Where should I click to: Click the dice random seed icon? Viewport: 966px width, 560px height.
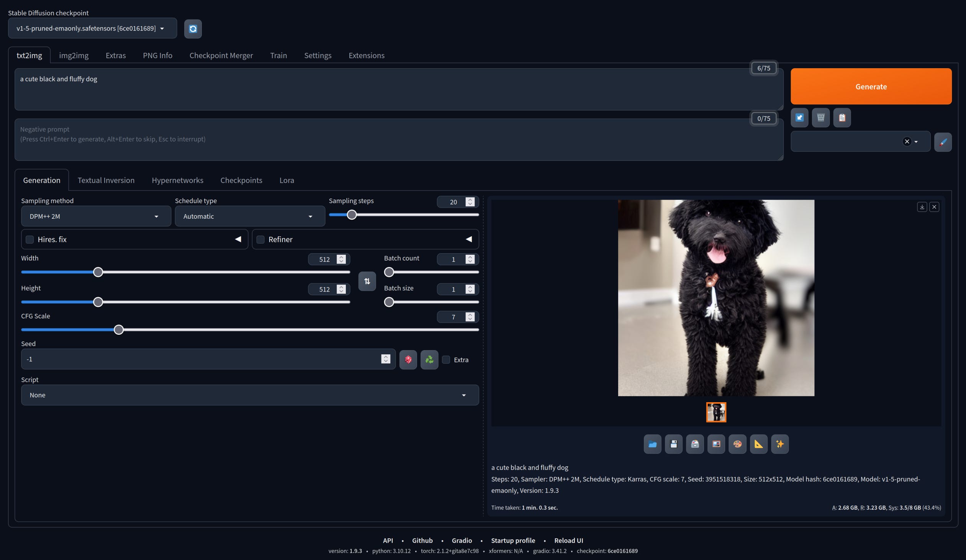[x=408, y=360]
